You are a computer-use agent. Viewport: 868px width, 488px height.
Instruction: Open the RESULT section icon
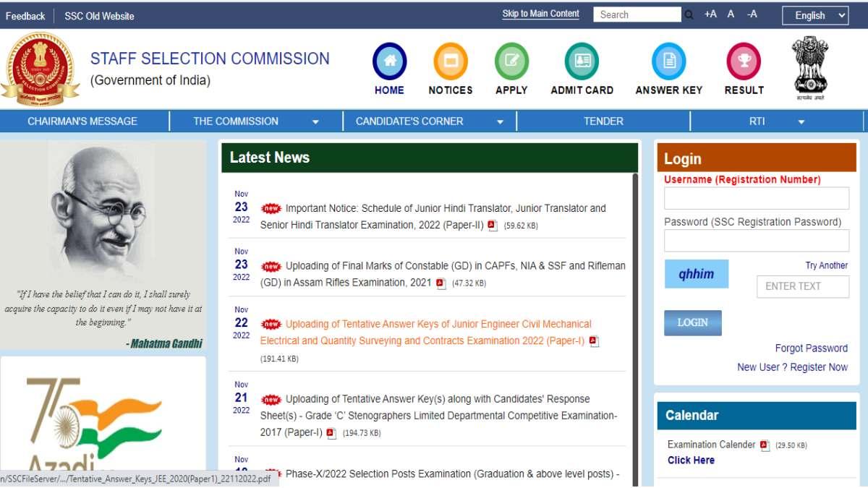click(744, 61)
